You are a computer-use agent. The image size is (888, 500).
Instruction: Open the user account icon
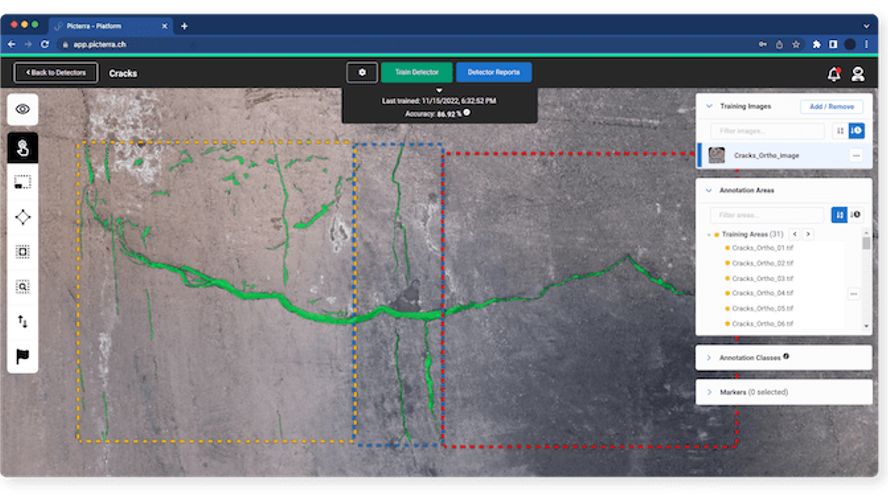pyautogui.click(x=858, y=73)
